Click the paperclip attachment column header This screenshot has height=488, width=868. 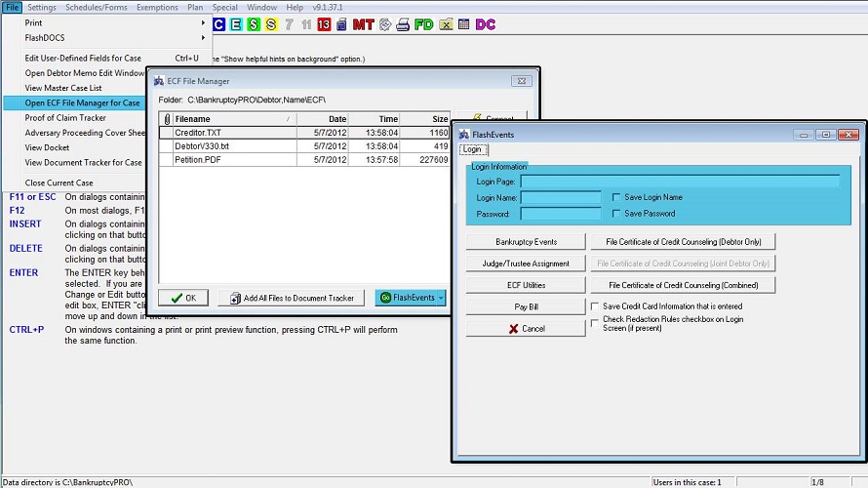coord(167,119)
